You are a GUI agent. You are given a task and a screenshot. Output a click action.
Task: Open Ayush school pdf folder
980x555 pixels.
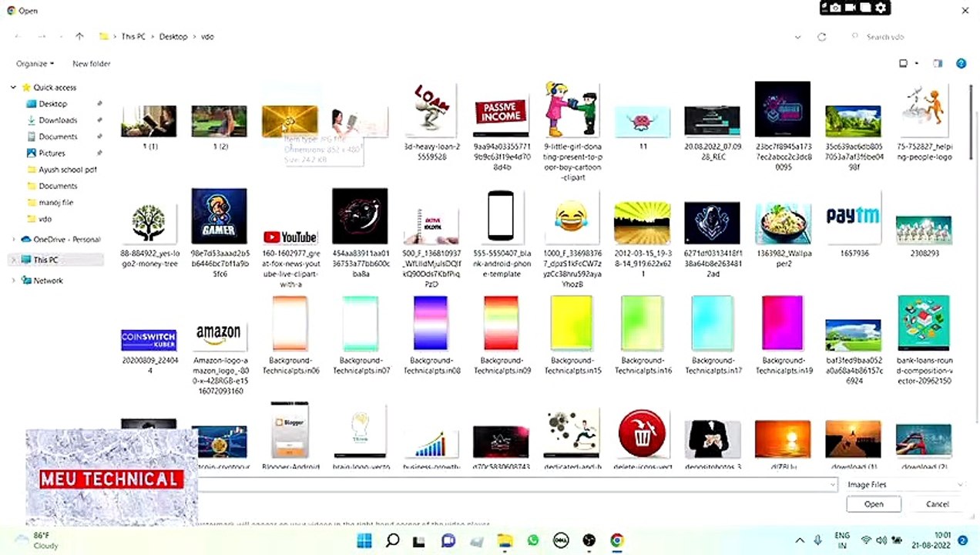click(x=68, y=170)
